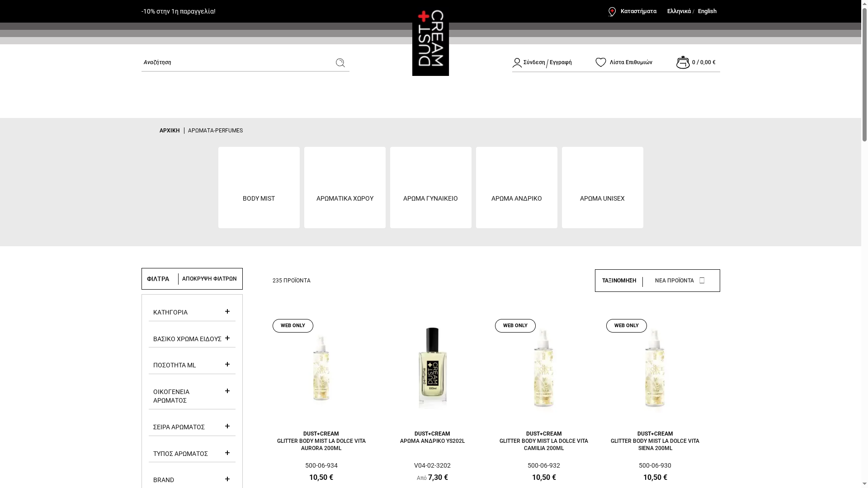Screen dimensions: 868x488
Task: Click the search magnifier icon
Action: 340,63
